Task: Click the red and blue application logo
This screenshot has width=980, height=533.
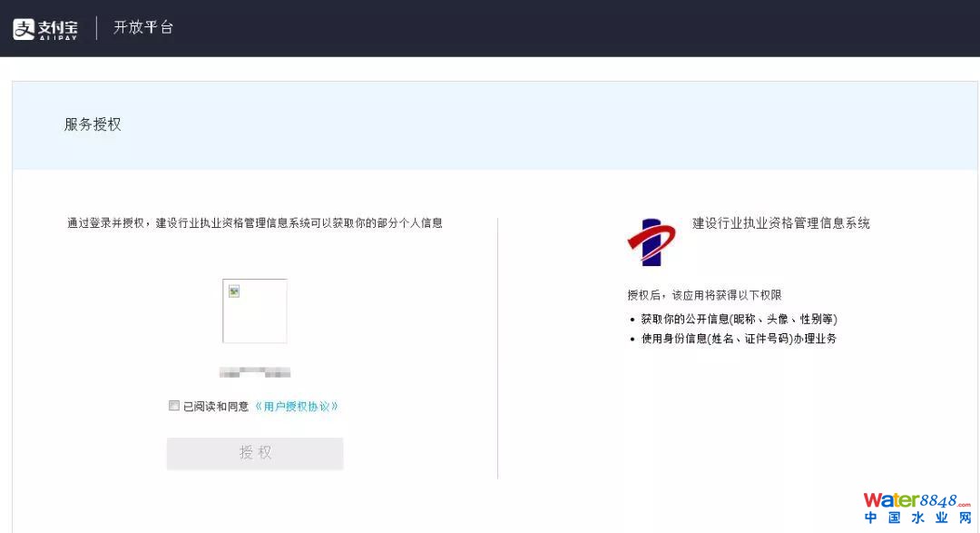Action: [652, 242]
